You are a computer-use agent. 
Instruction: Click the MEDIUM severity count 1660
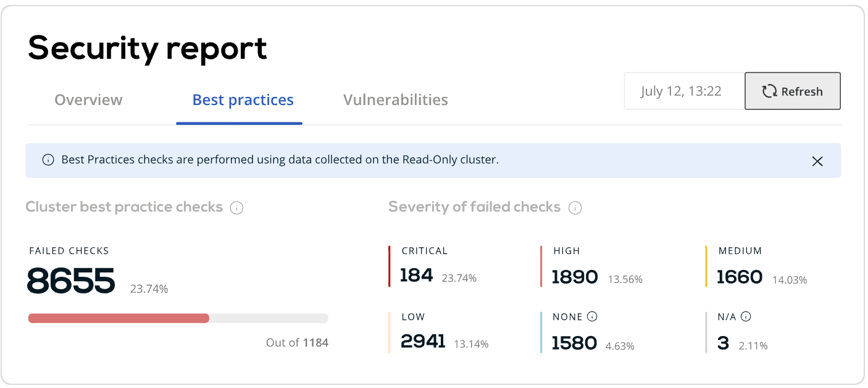pyautogui.click(x=740, y=277)
